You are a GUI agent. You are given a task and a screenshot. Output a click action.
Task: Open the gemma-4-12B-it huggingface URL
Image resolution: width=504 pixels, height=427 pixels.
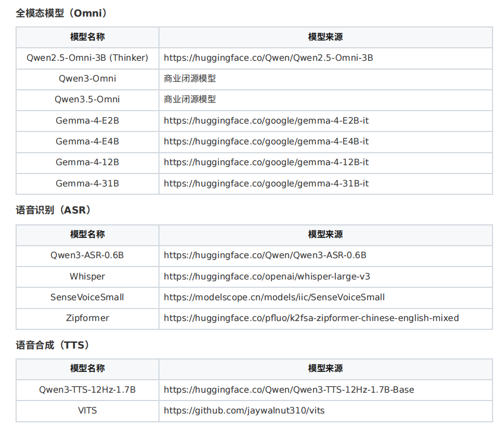pyautogui.click(x=266, y=163)
